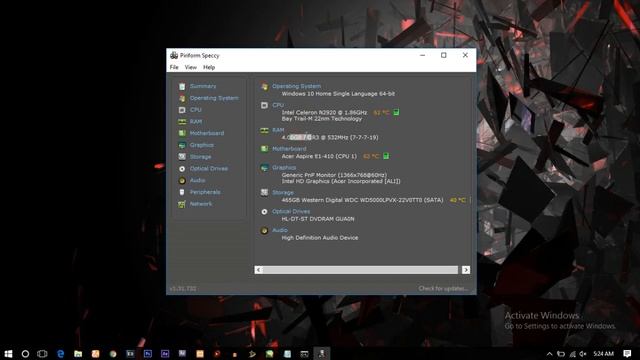Click the Storage heading link in summary
640x360 pixels.
[283, 193]
